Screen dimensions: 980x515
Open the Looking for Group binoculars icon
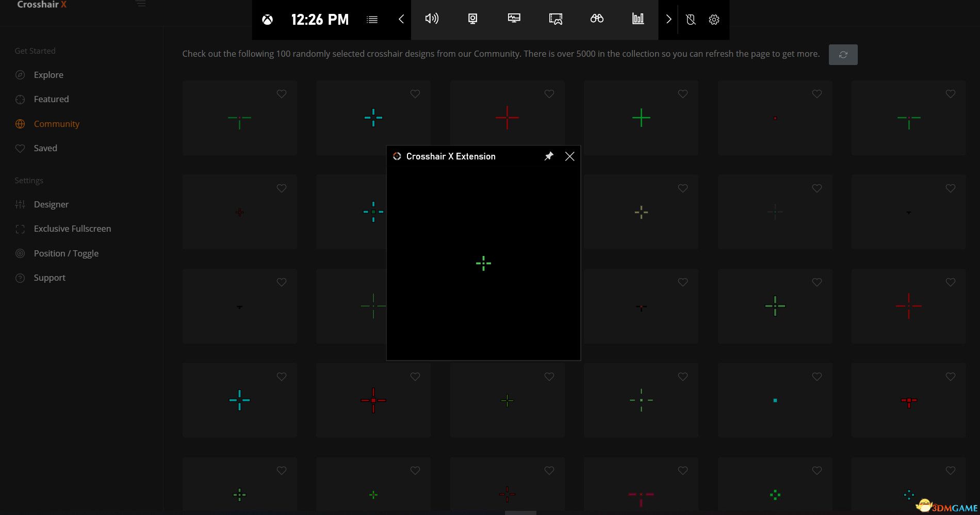pyautogui.click(x=597, y=19)
